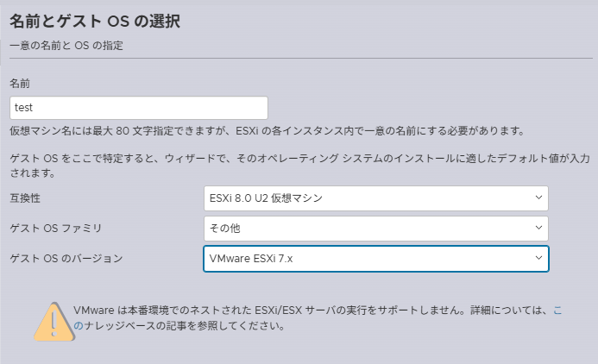The width and height of the screenshot is (598, 364).
Task: Click the ゲスト OS のバージョン label
Action: pyautogui.click(x=66, y=259)
